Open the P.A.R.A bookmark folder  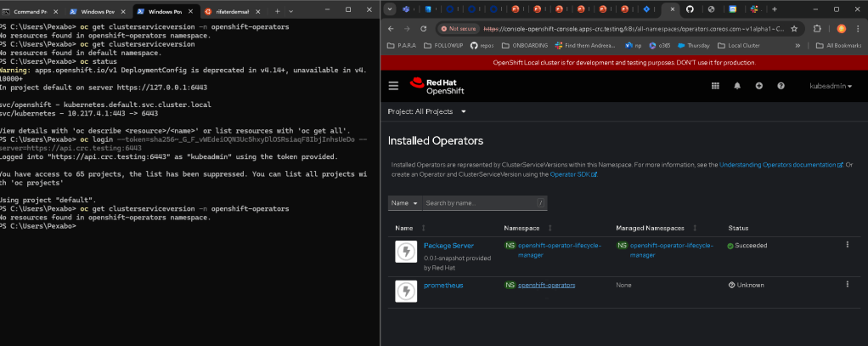pyautogui.click(x=401, y=45)
